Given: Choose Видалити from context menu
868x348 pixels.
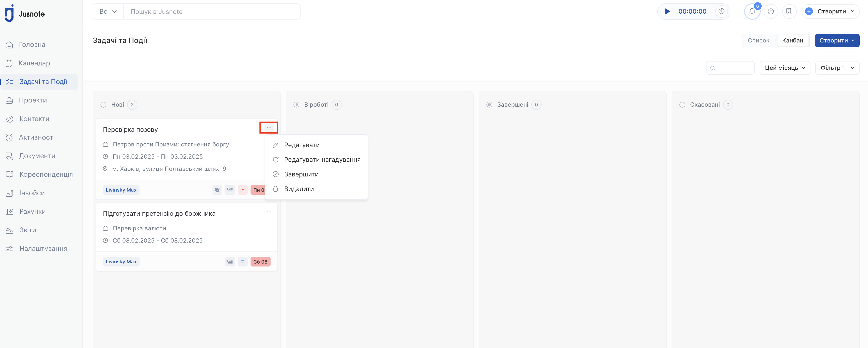Looking at the screenshot, I should coord(316,189).
